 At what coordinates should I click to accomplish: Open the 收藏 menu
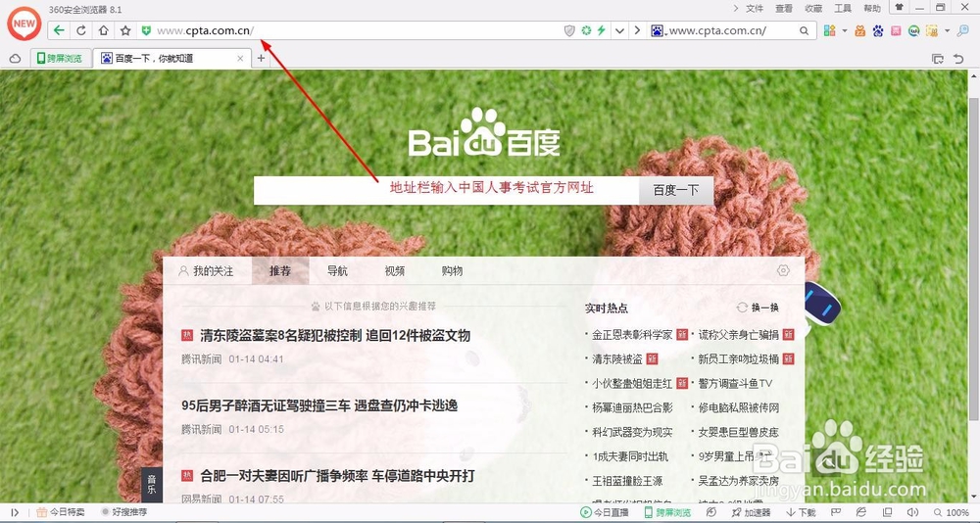coord(813,8)
